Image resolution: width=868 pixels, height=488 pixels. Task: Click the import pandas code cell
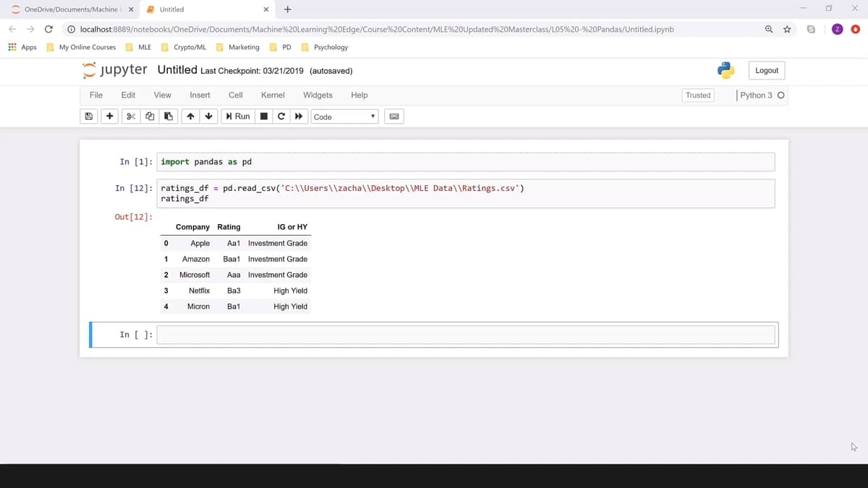[466, 162]
